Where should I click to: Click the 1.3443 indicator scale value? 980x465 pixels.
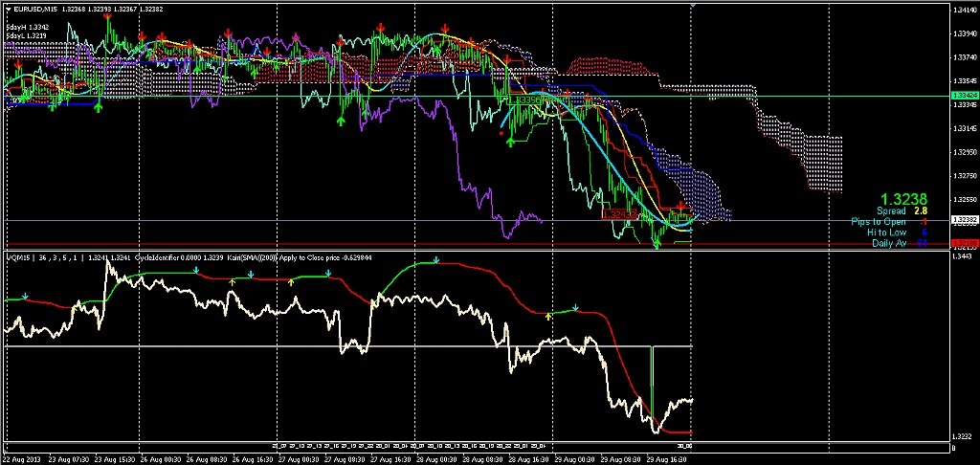coord(961,256)
